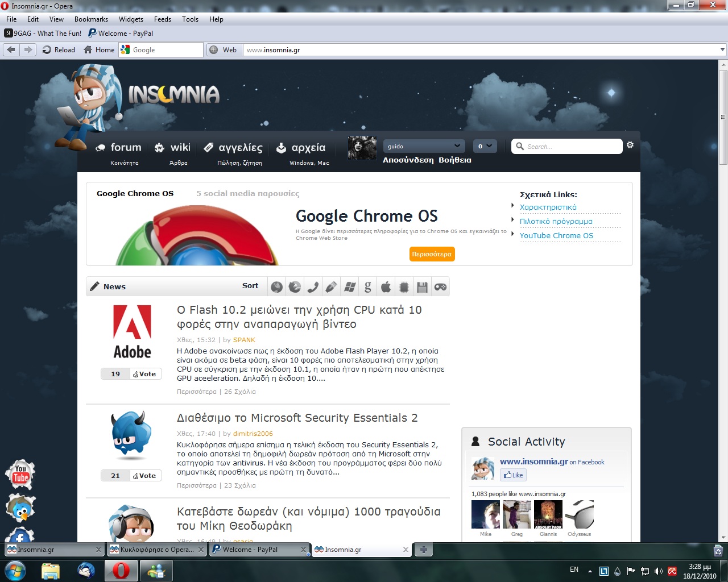Open the forum navigation item

[x=119, y=152]
